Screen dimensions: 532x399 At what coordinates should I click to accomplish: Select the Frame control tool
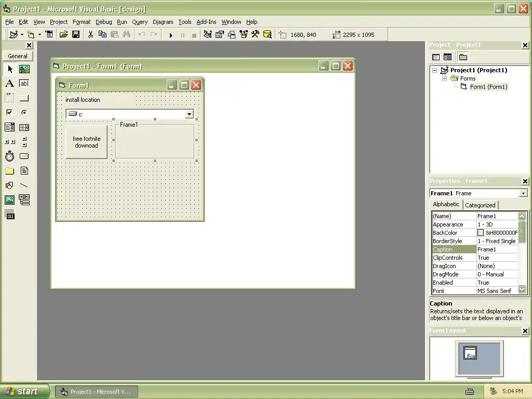click(9, 98)
